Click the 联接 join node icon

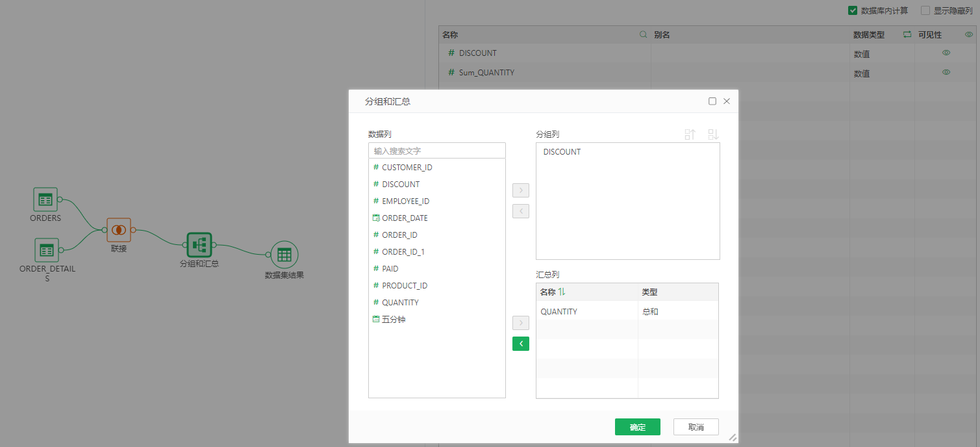tap(119, 229)
